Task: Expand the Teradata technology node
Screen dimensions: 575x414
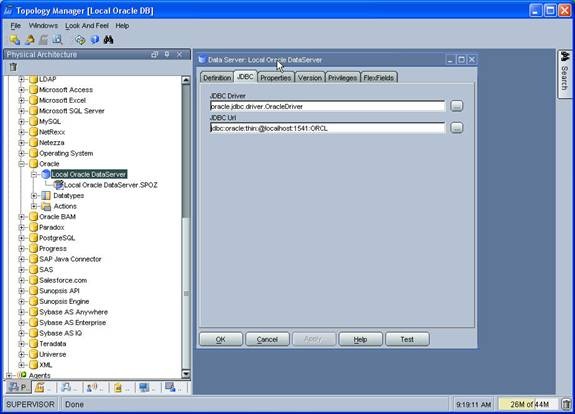Action: [x=21, y=344]
